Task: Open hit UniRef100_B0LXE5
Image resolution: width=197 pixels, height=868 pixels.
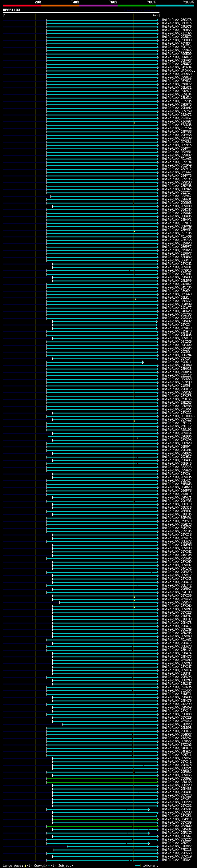Action: (x=177, y=23)
